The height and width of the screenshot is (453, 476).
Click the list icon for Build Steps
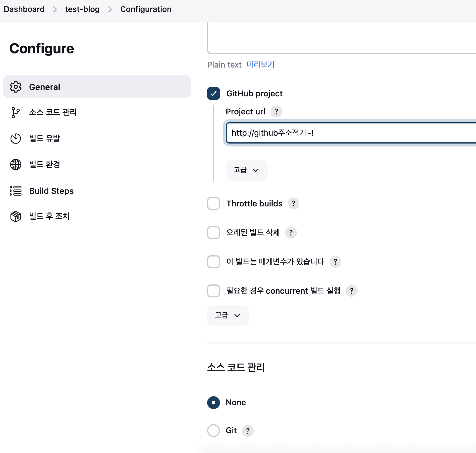16,191
